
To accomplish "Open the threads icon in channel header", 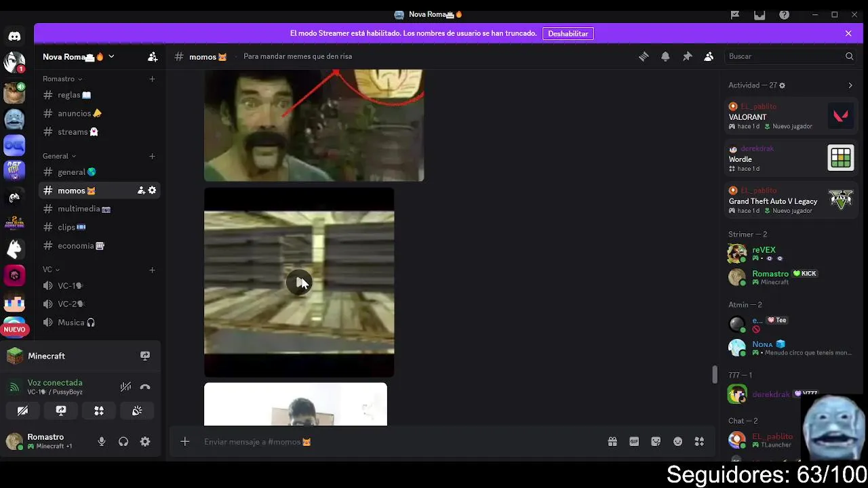I will click(x=644, y=57).
